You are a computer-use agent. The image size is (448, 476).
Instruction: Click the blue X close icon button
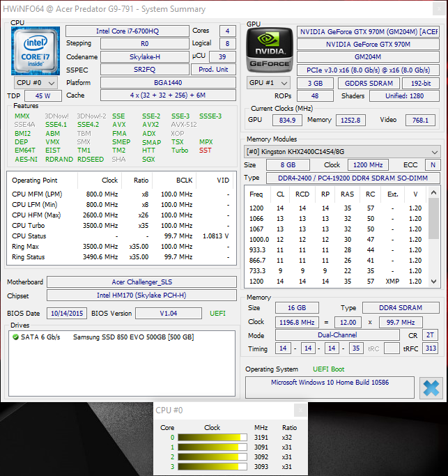[431, 388]
